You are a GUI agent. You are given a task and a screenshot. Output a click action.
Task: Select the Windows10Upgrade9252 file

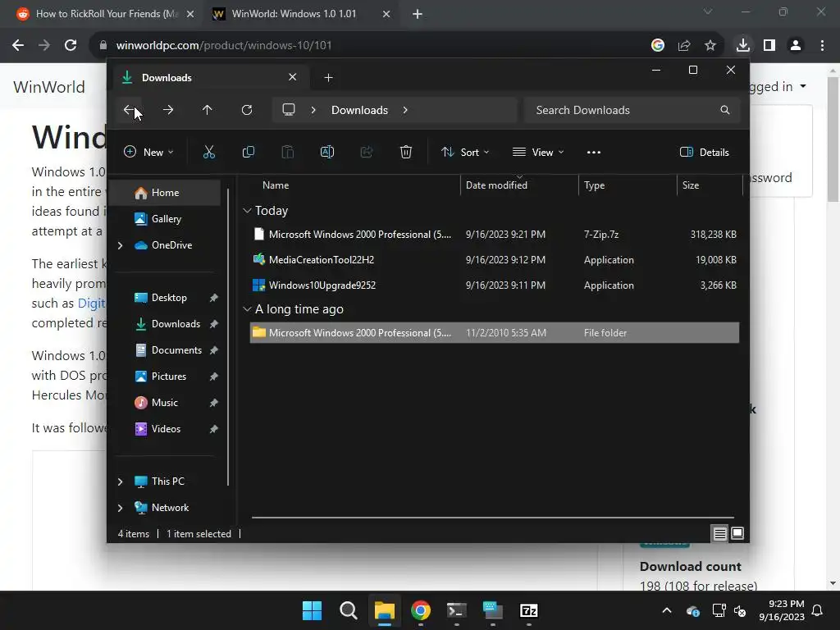[x=495, y=285]
